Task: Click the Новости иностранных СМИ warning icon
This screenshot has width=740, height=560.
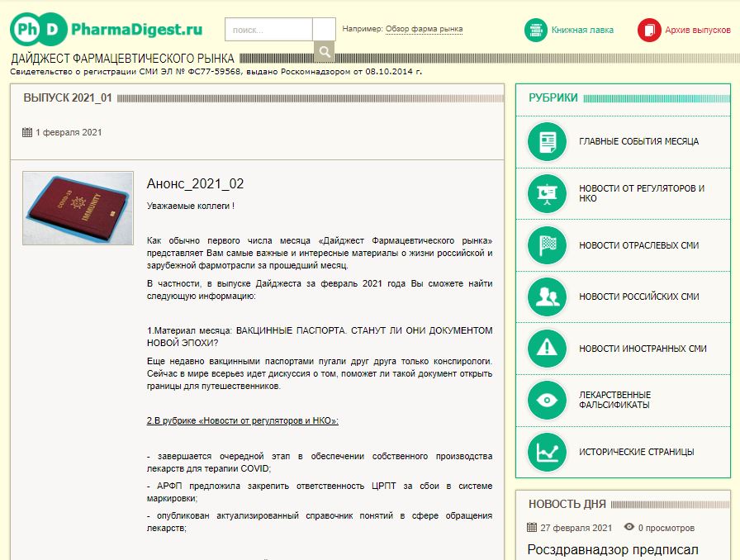Action: pos(547,349)
